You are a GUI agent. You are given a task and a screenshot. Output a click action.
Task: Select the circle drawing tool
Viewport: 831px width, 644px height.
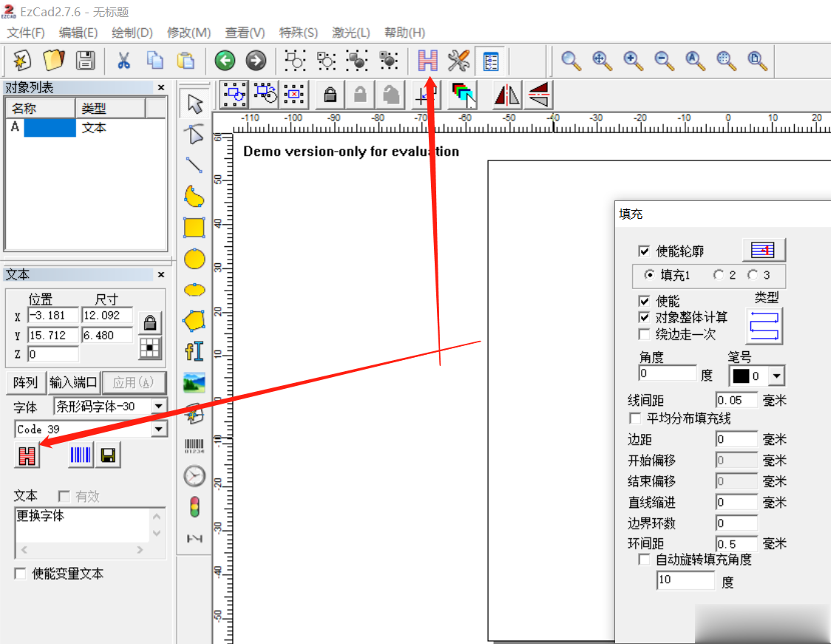click(x=194, y=260)
